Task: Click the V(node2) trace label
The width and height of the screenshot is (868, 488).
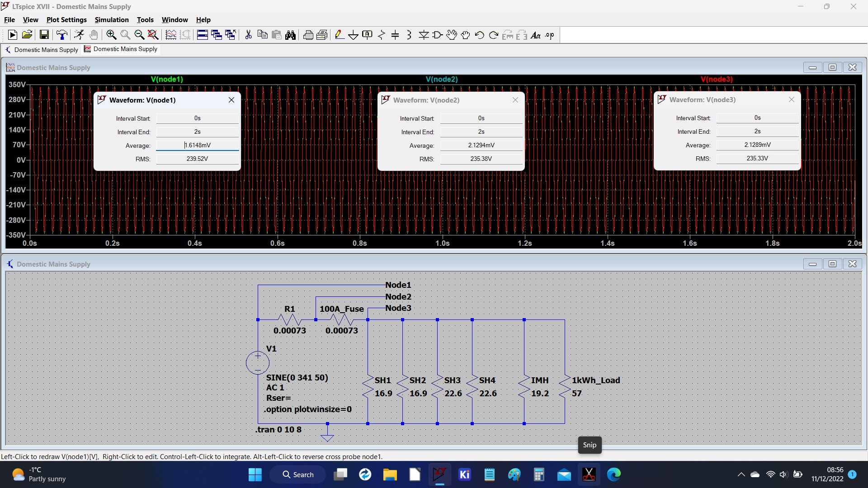Action: pos(442,79)
